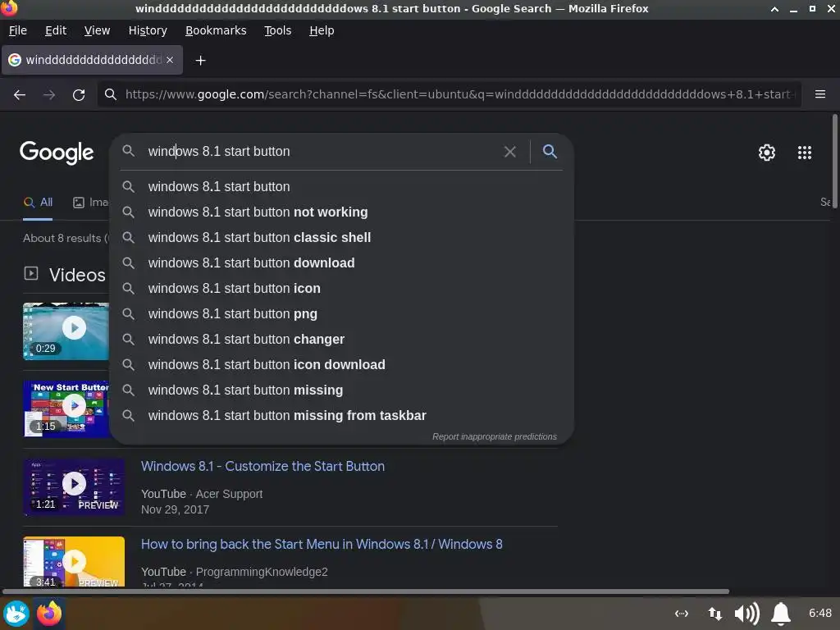This screenshot has width=840, height=630.
Task: Play the 3:41 preview video thumbnail
Action: tap(74, 561)
